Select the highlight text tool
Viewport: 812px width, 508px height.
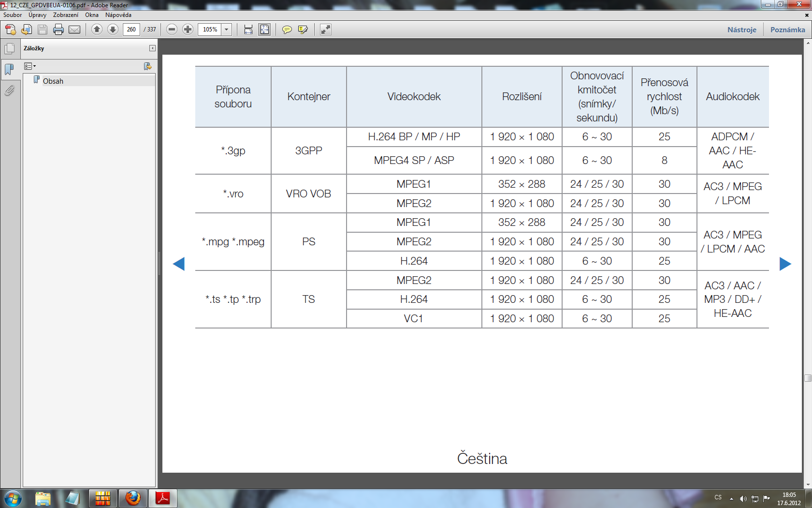303,30
